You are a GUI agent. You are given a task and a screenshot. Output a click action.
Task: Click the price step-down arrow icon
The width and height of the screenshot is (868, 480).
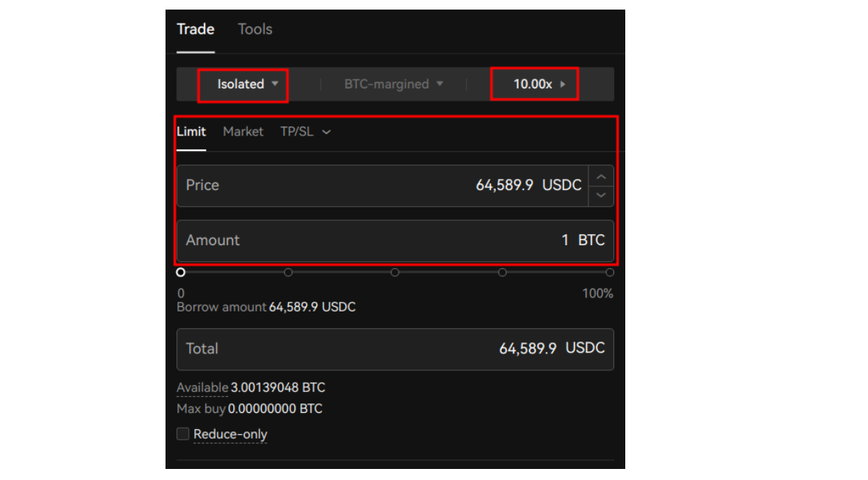[601, 194]
